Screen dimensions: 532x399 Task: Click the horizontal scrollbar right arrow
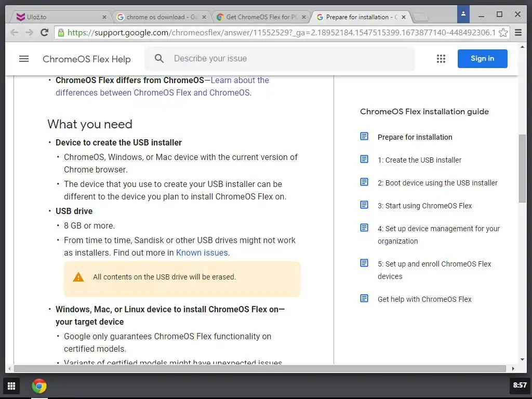click(x=513, y=368)
